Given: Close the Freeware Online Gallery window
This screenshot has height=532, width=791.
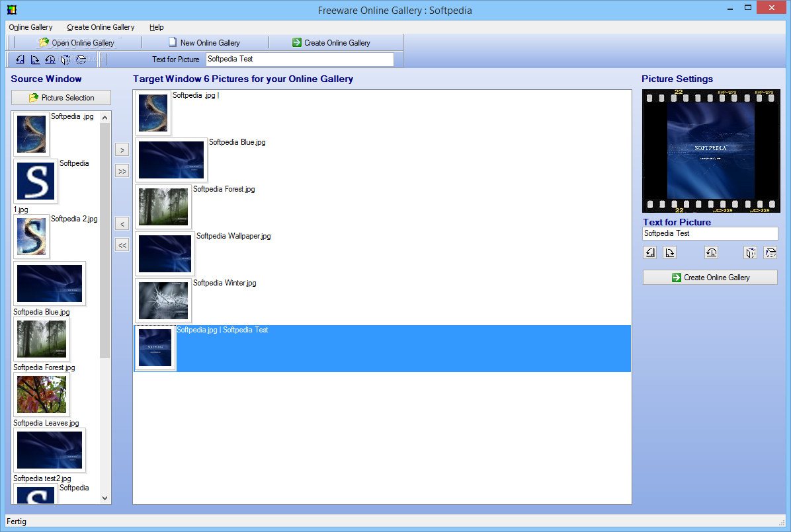Looking at the screenshot, I should [x=771, y=7].
